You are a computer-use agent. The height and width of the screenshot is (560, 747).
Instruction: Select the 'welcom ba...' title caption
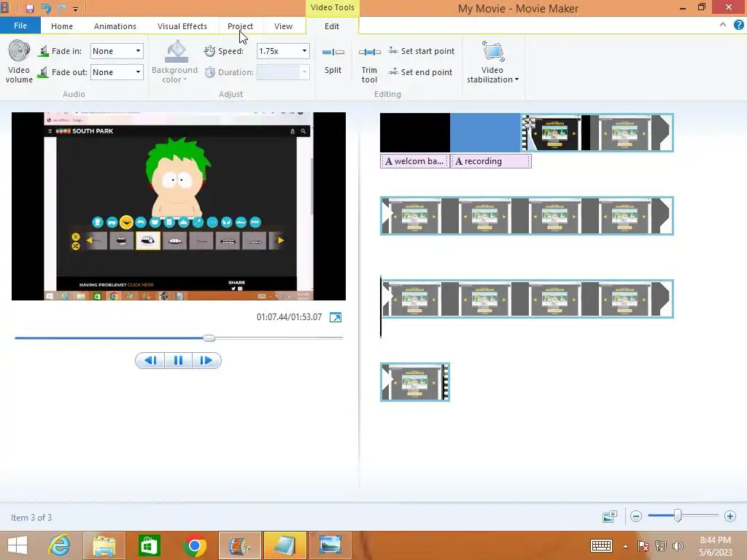tap(414, 161)
